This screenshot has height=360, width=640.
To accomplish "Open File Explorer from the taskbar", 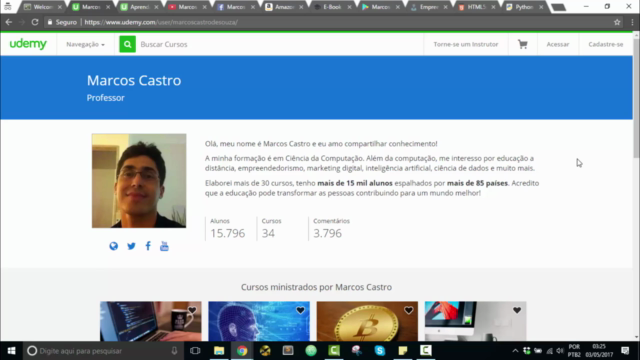I will 219,351.
